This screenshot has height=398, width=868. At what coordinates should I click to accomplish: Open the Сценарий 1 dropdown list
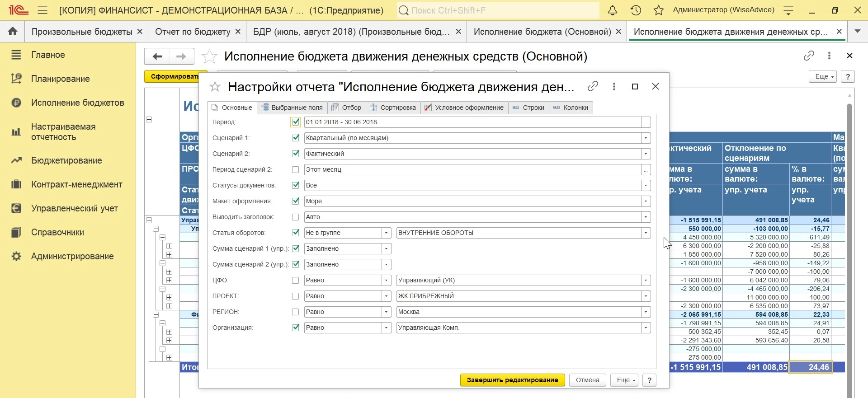pyautogui.click(x=646, y=138)
